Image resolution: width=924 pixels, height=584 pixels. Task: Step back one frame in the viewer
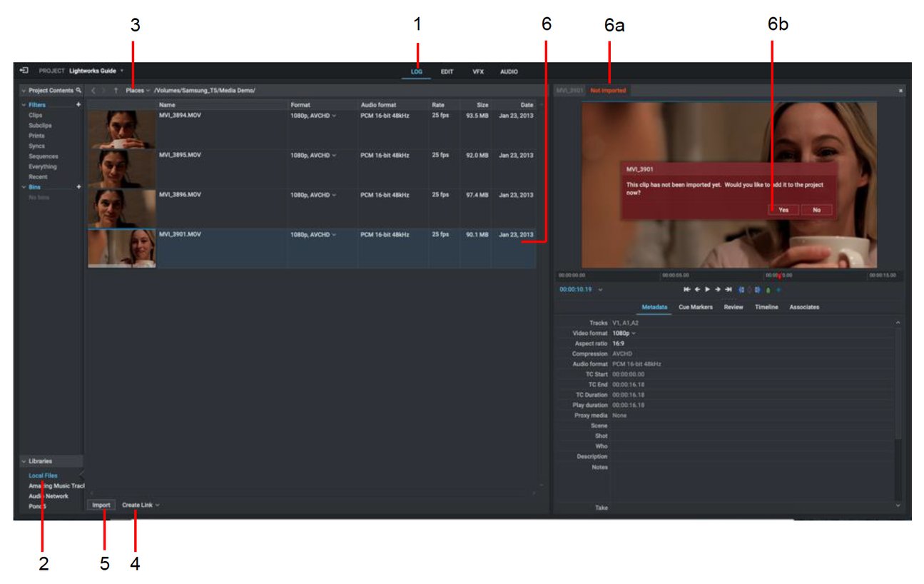tap(697, 289)
